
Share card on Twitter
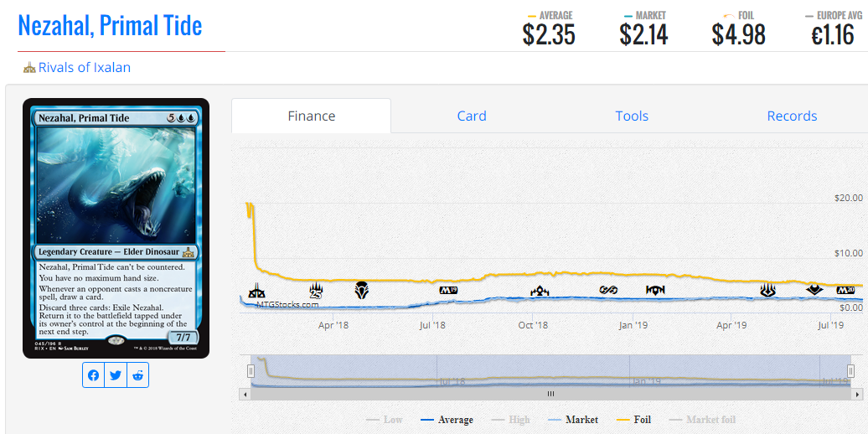116,375
